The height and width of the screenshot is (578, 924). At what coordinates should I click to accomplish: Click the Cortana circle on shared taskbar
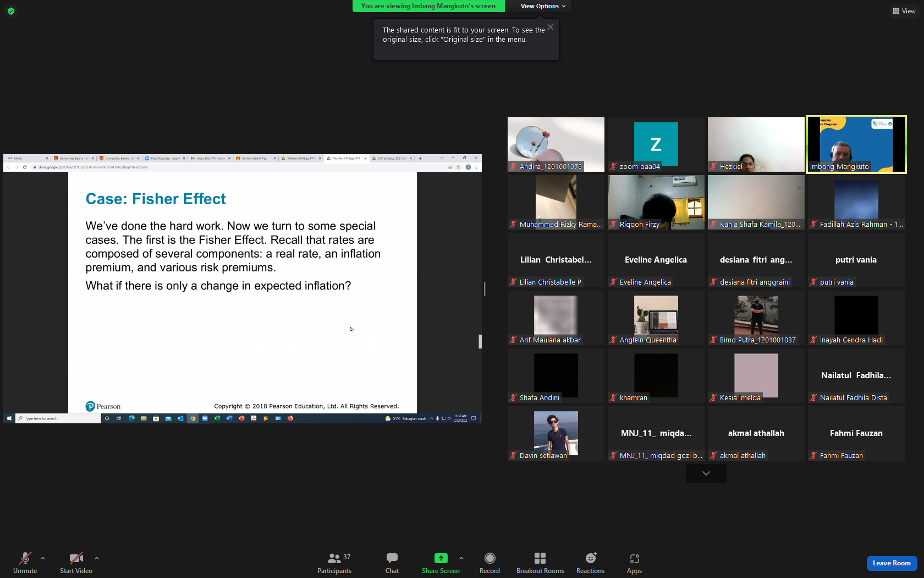click(x=107, y=418)
